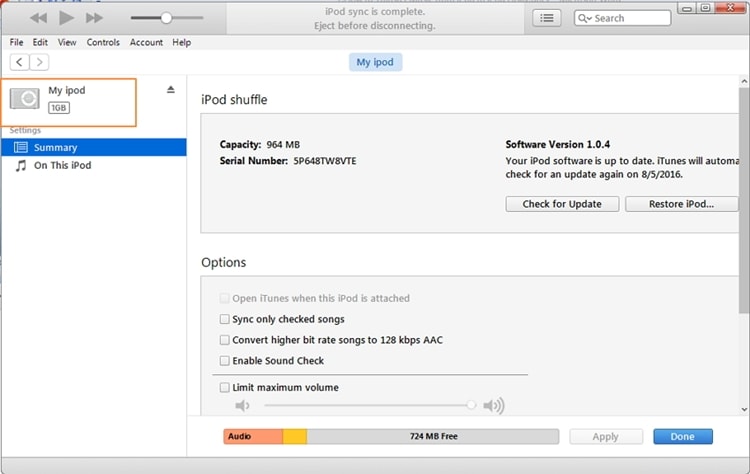This screenshot has height=474, width=750.
Task: Click the Software Version 1.0.4 heading
Action: (558, 144)
